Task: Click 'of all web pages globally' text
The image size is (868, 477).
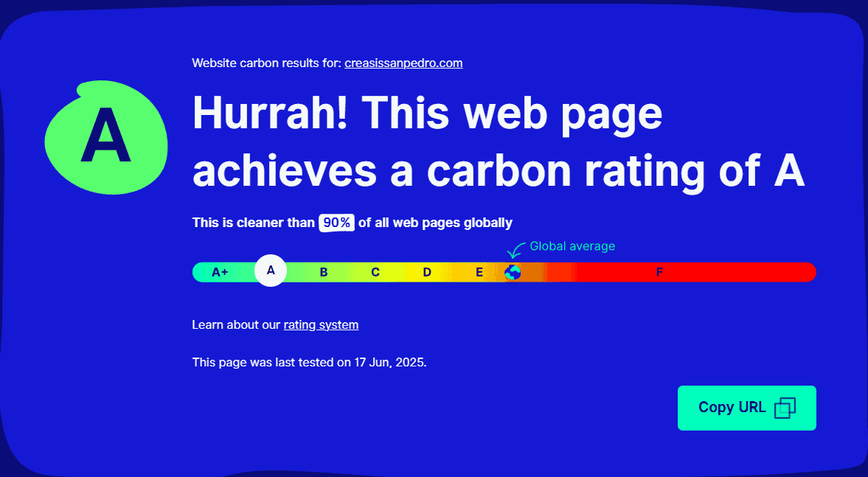Action: point(435,223)
